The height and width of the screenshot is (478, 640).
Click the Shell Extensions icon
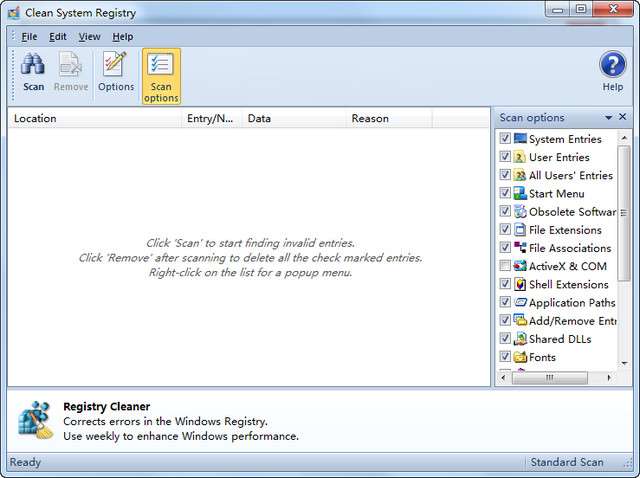(520, 284)
